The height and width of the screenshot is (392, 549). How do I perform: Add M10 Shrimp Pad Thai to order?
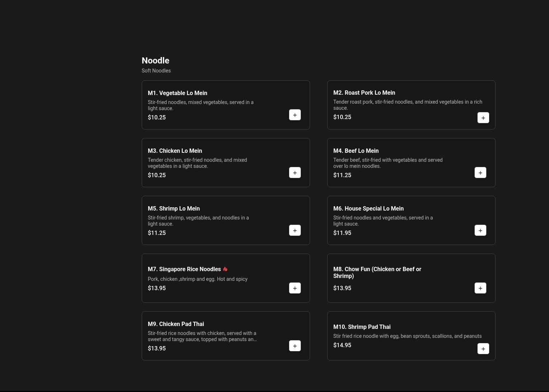click(x=483, y=349)
